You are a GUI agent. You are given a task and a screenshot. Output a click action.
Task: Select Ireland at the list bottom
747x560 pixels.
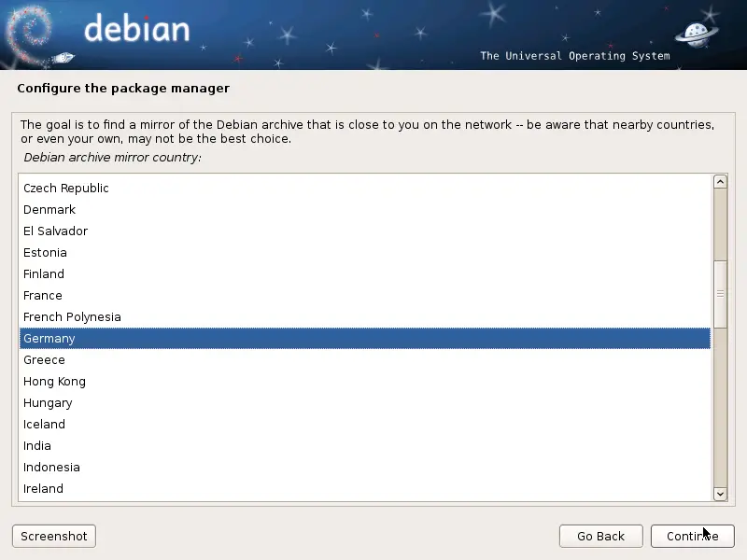(43, 489)
